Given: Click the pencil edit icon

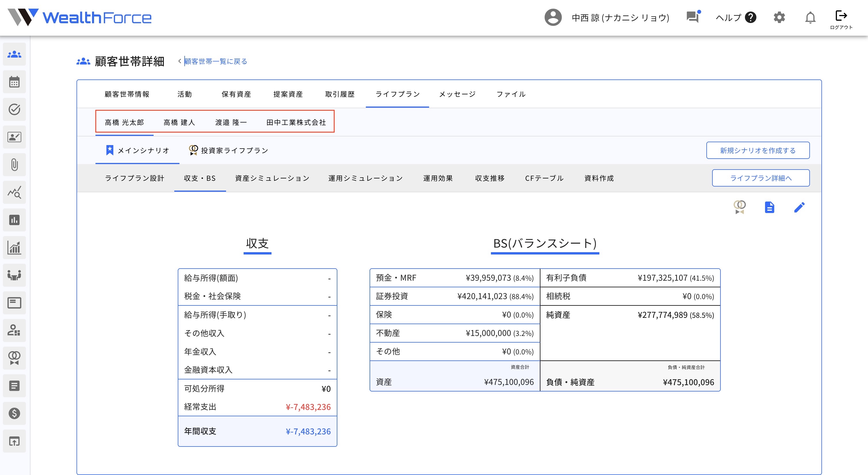Looking at the screenshot, I should pos(799,207).
